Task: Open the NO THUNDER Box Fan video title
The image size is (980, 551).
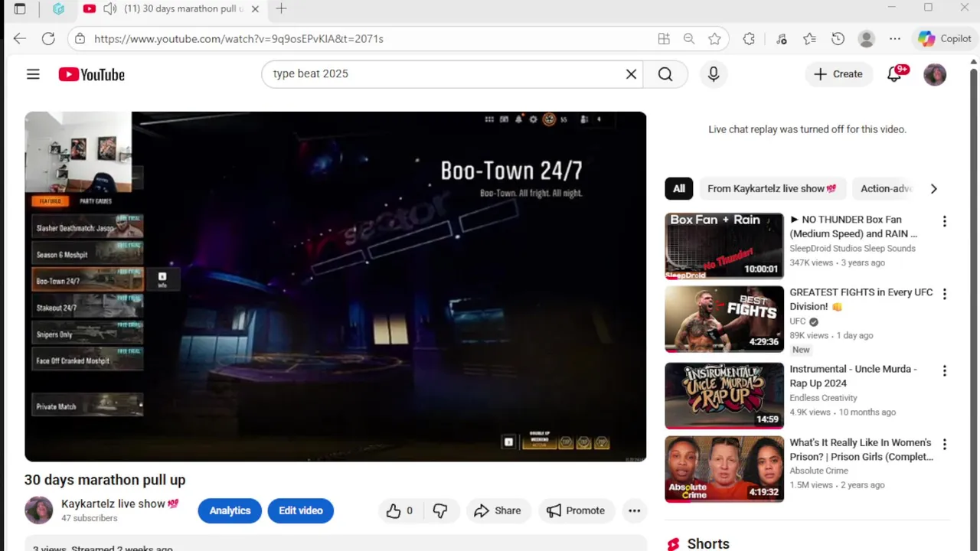Action: click(x=854, y=227)
